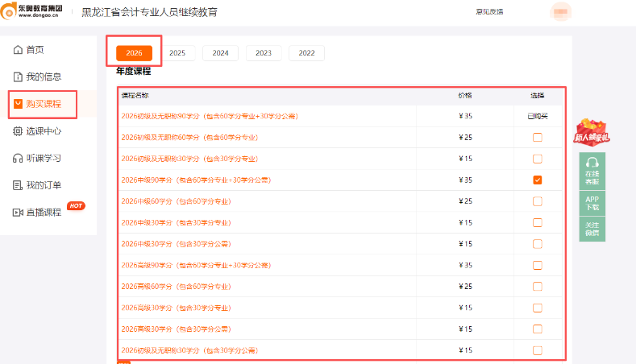
Task: Open 在线客服 headset support widget
Action: click(592, 171)
